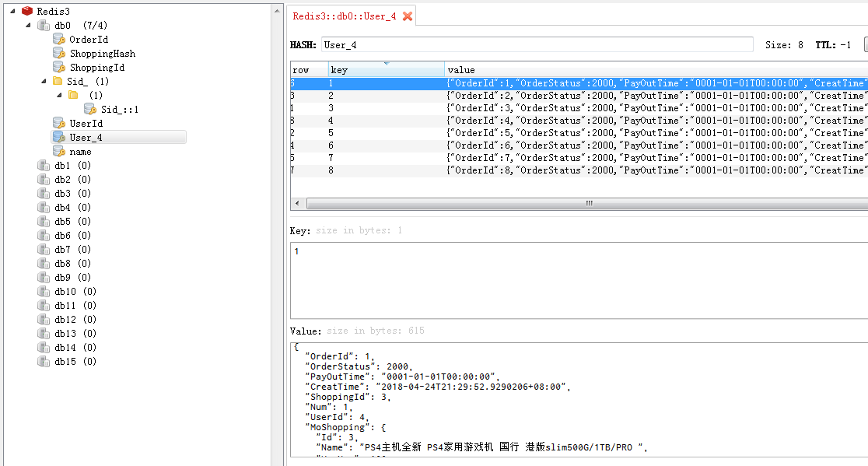868x466 pixels.
Task: Close the Redis3::db0::User_4 tab
Action: [x=408, y=14]
